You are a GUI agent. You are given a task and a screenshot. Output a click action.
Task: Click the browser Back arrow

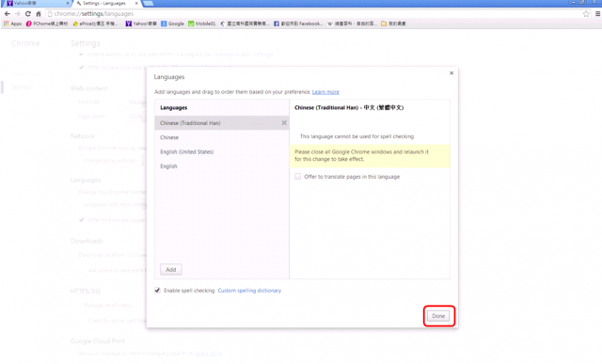8,14
